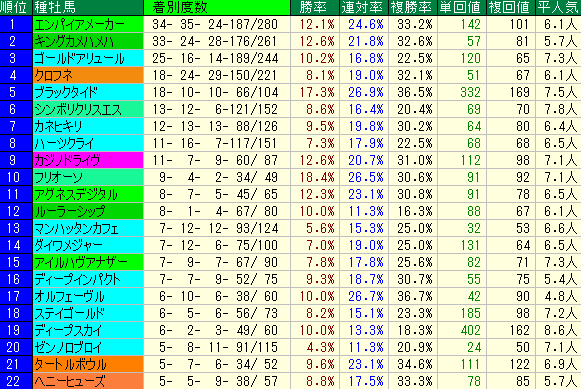Image resolution: width=581 pixels, height=389 pixels.
Task: Click ブラックタイド sire name
Action: (66, 92)
